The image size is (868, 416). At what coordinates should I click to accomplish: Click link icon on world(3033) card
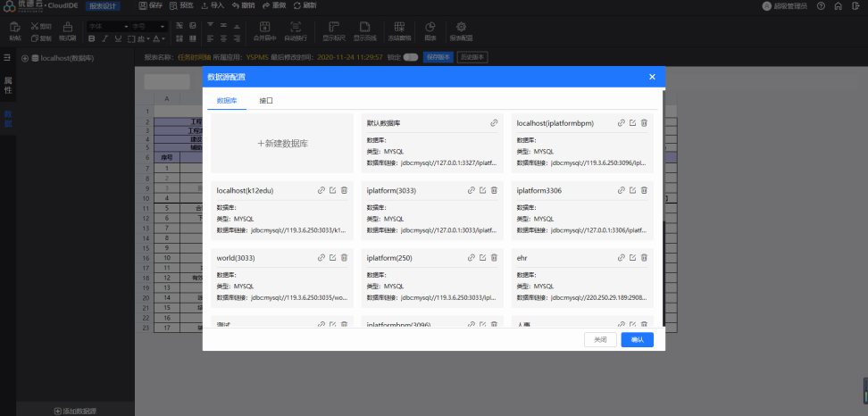tap(321, 258)
